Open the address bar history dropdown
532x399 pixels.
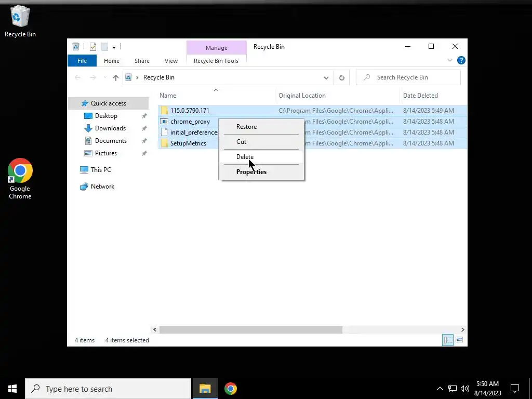tap(326, 78)
